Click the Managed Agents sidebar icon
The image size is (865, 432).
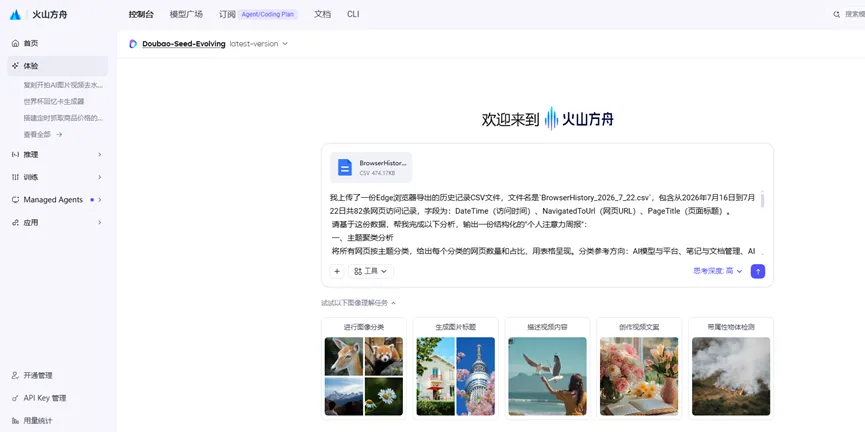15,200
